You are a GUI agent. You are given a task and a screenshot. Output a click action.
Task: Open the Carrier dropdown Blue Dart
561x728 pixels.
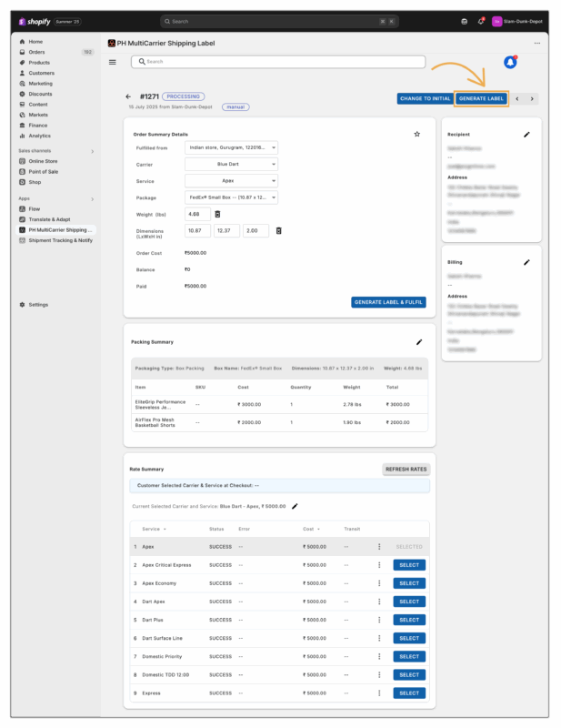click(231, 165)
